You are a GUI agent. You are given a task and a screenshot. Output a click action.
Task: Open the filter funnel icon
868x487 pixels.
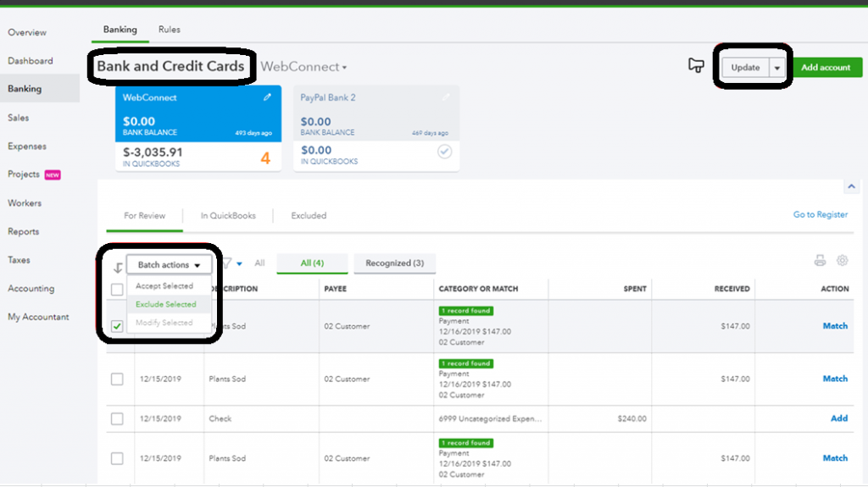(226, 263)
